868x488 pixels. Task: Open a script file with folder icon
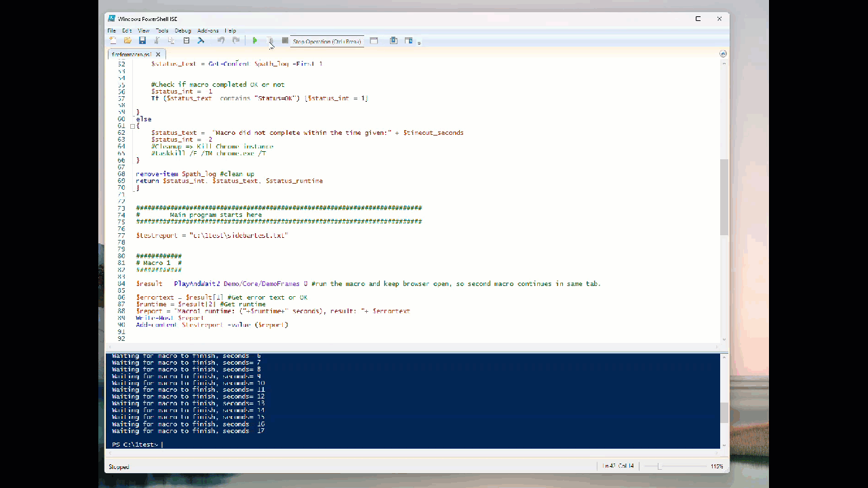tap(127, 41)
